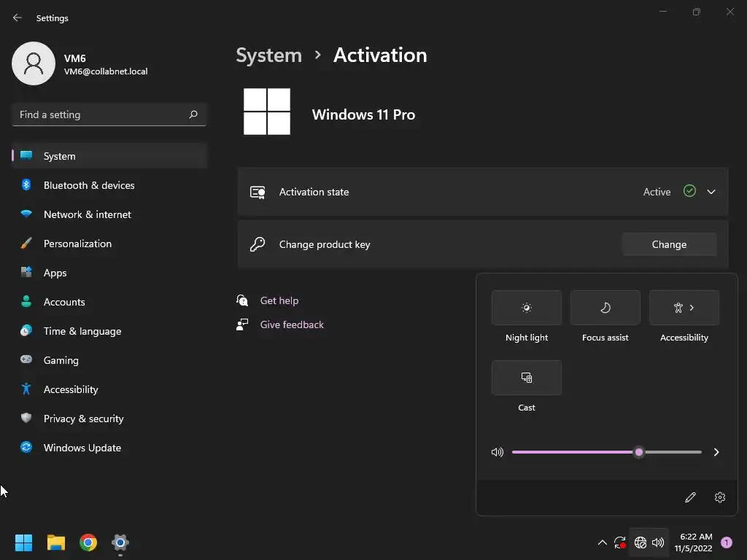Focus the Find a setting search box
Image resolution: width=747 pixels, height=560 pixels.
[x=109, y=114]
